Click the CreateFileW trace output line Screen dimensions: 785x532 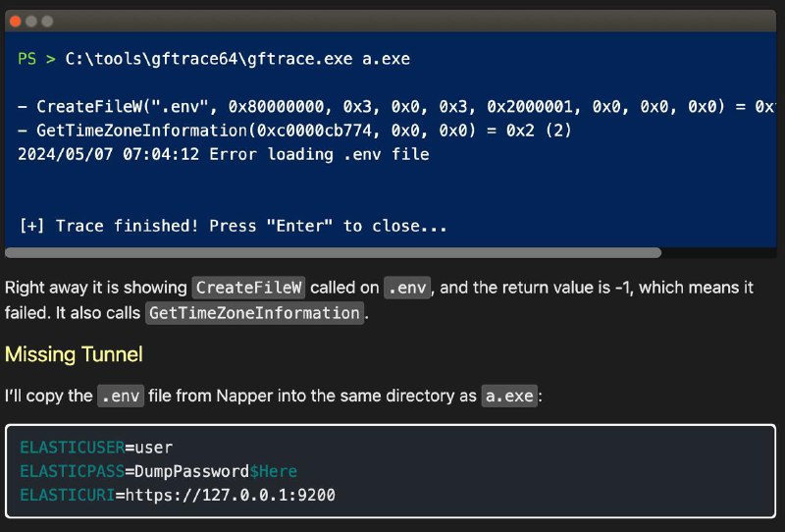pos(396,107)
